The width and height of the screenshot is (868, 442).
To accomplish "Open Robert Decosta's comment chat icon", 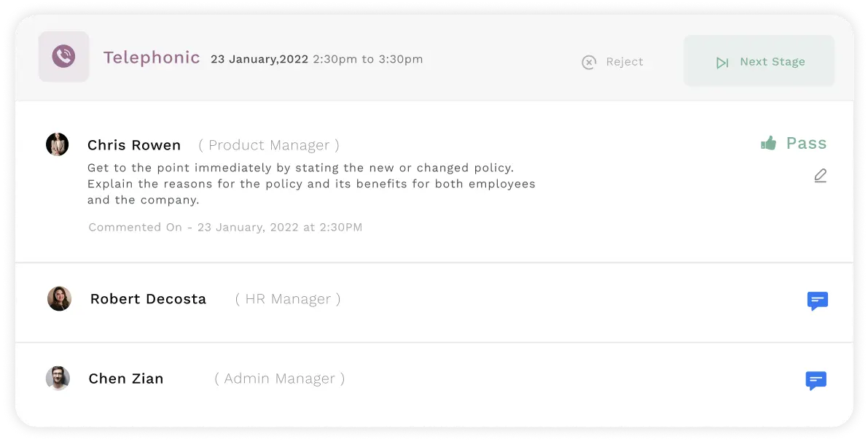I will [817, 301].
